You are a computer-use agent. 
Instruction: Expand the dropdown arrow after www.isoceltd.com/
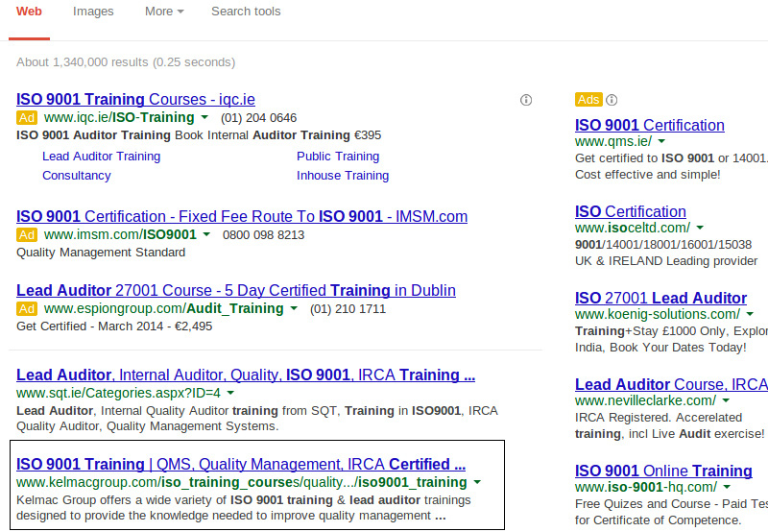700,228
